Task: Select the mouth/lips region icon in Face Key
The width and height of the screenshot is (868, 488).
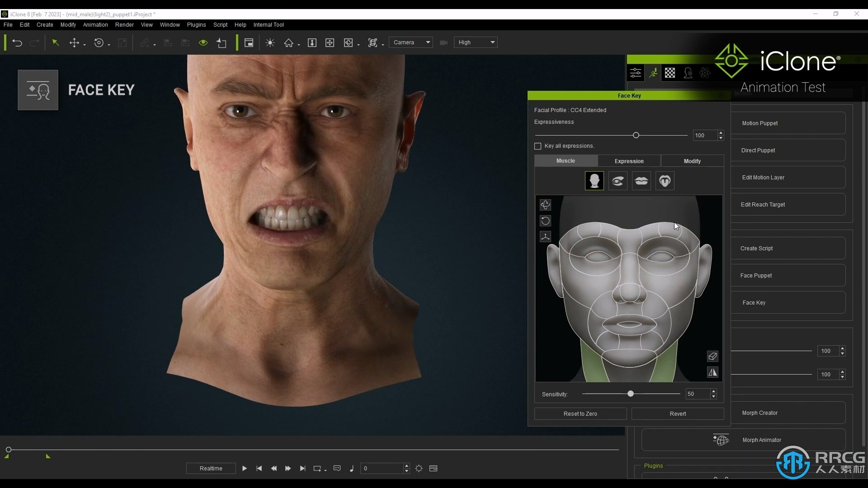Action: point(642,181)
